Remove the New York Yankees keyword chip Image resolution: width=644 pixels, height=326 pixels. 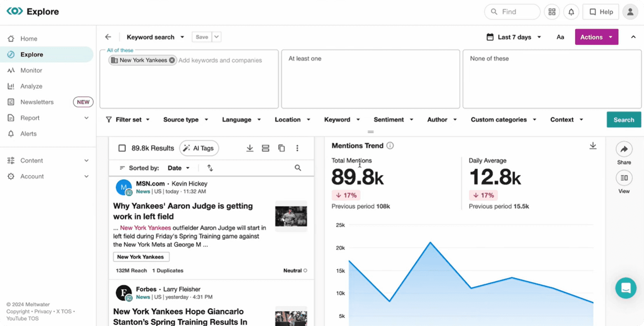(172, 60)
